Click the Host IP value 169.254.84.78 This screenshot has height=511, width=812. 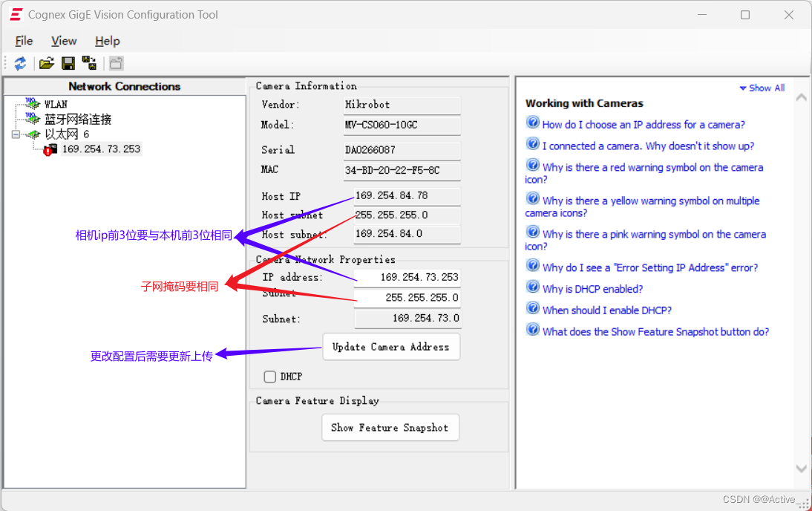(x=407, y=196)
